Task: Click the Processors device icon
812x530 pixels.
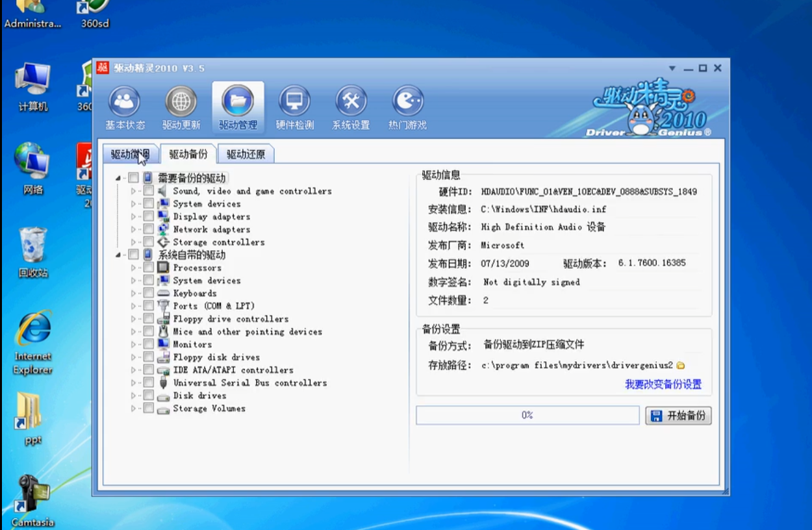Action: click(x=162, y=268)
